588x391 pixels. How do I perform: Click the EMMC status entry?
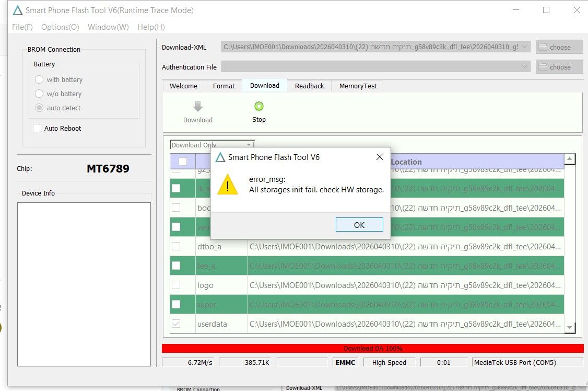tap(345, 362)
